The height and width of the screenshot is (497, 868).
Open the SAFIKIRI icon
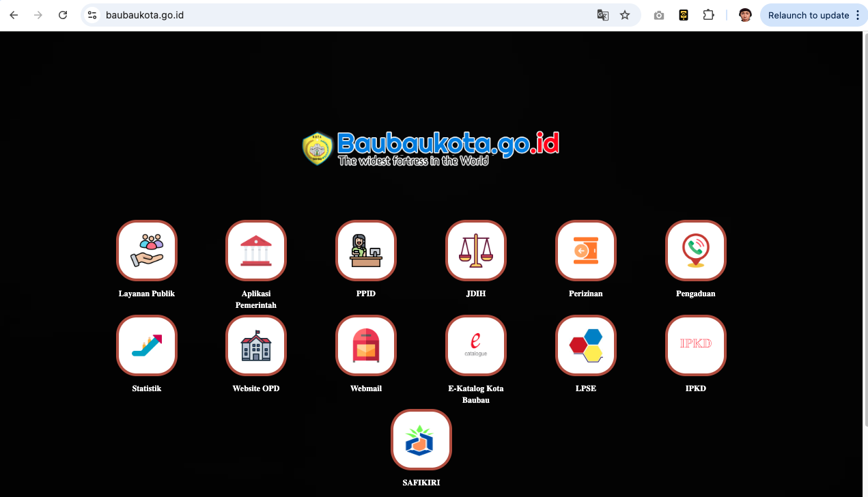pyautogui.click(x=421, y=440)
